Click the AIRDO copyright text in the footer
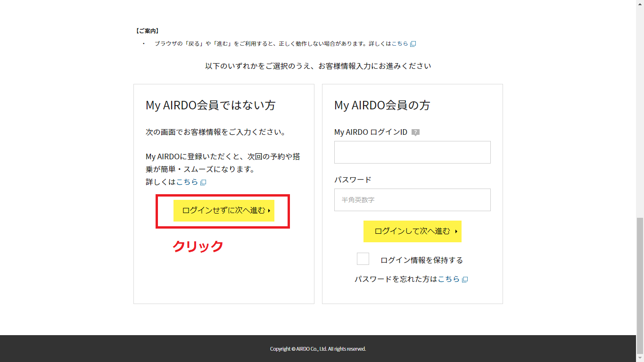The width and height of the screenshot is (644, 362). pyautogui.click(x=318, y=349)
